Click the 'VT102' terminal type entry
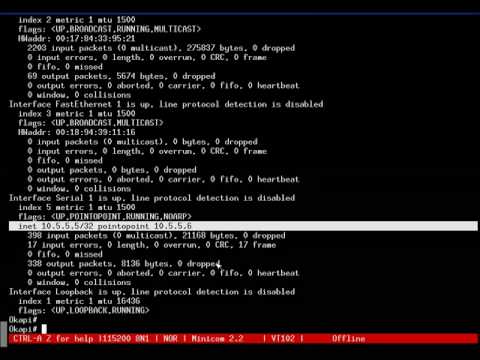The width and height of the screenshot is (480, 360). click(x=283, y=339)
